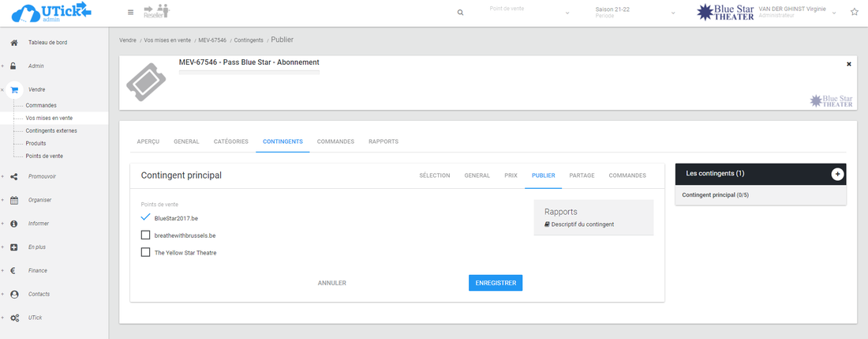Click the Enregistrer button
This screenshot has height=339, width=868.
[x=495, y=283]
